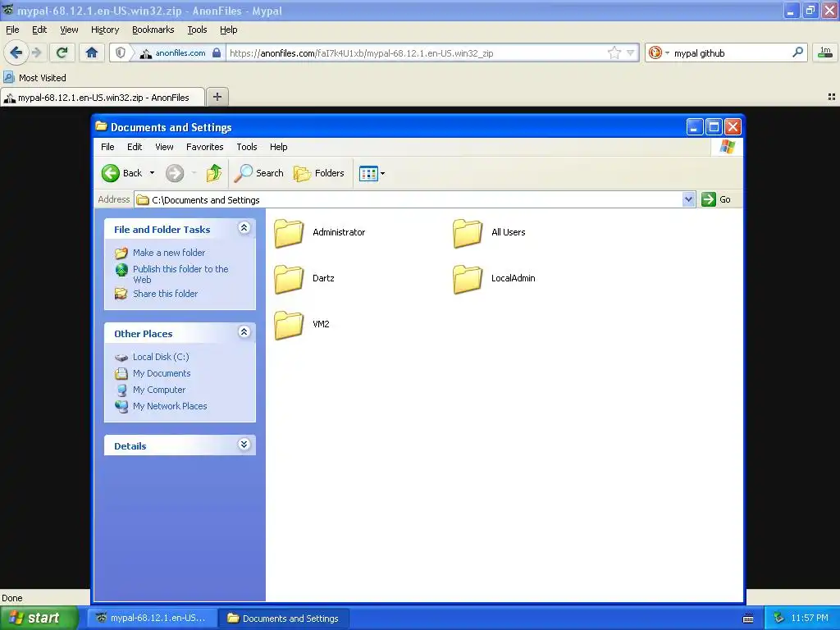Screen dimensions: 840x630
Task: Click the Go button
Action: pyautogui.click(x=716, y=199)
